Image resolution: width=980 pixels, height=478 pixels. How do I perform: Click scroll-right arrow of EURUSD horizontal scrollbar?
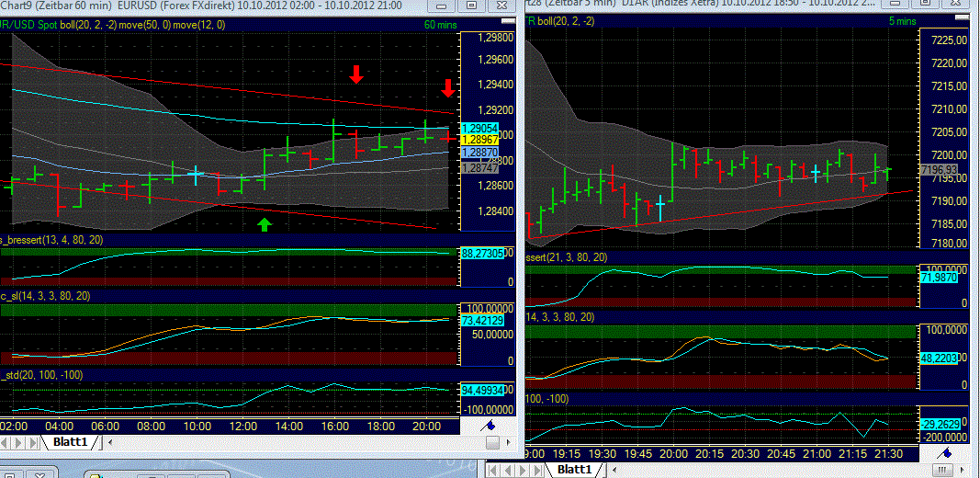coord(509,442)
